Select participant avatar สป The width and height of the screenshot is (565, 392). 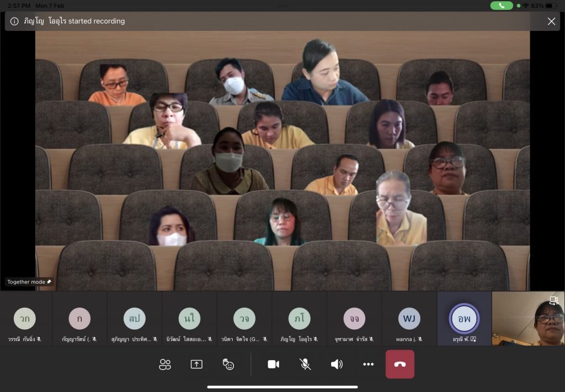pos(135,319)
